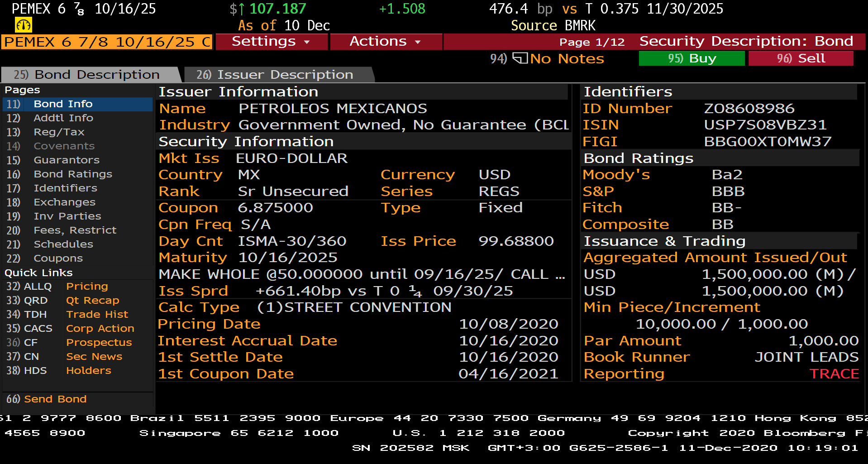Click S&P rating BBB

[x=728, y=191]
